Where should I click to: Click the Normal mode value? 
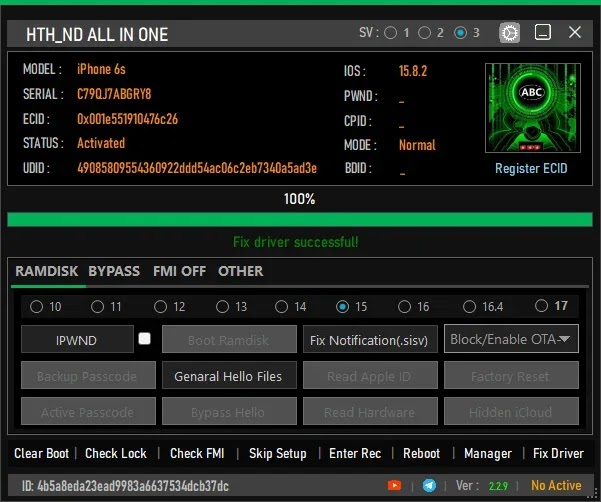tap(417, 145)
